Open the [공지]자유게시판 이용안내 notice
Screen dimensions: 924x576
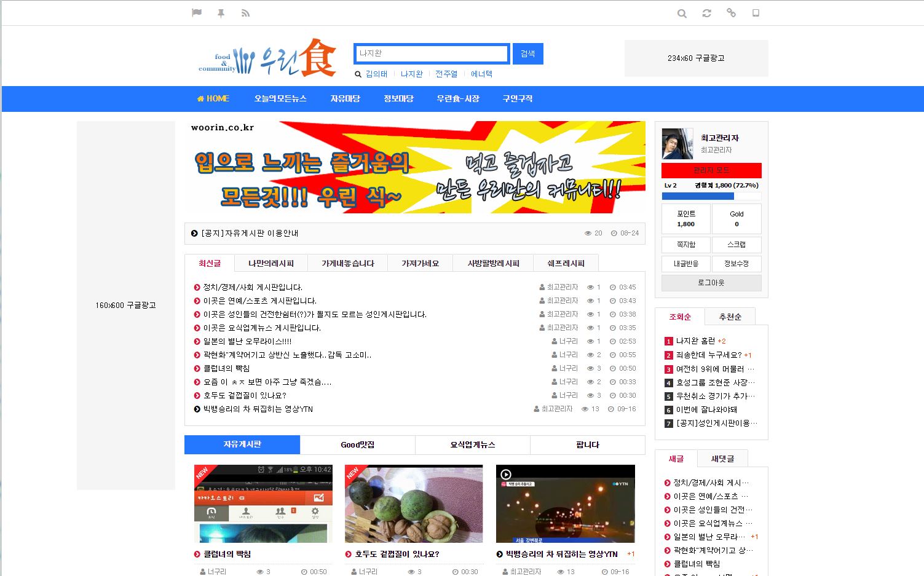250,234
